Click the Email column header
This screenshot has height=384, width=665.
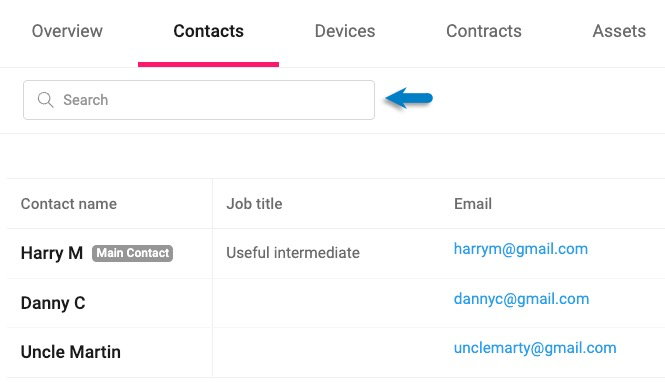[473, 204]
